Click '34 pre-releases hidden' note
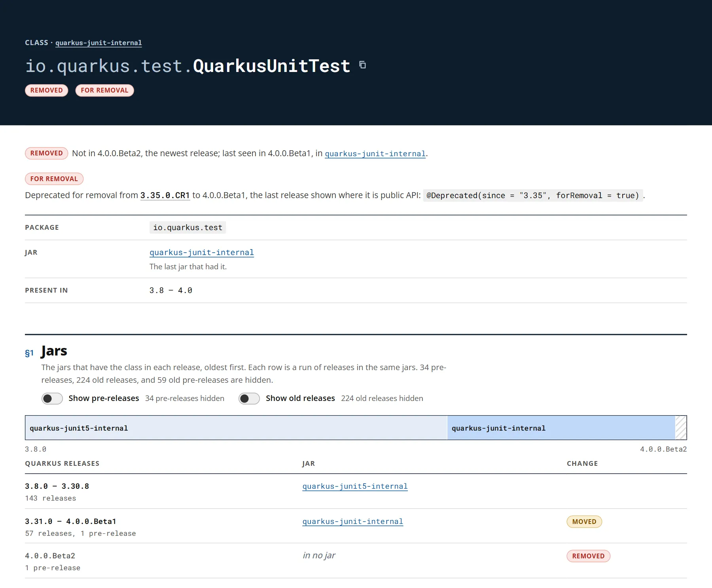The width and height of the screenshot is (712, 588). tap(185, 398)
